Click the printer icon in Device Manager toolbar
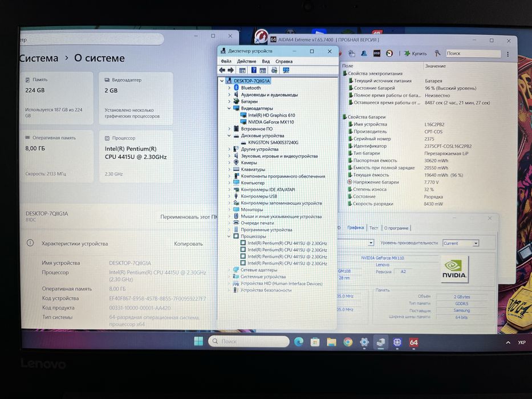Screen dimensions: 532x399 274,70
